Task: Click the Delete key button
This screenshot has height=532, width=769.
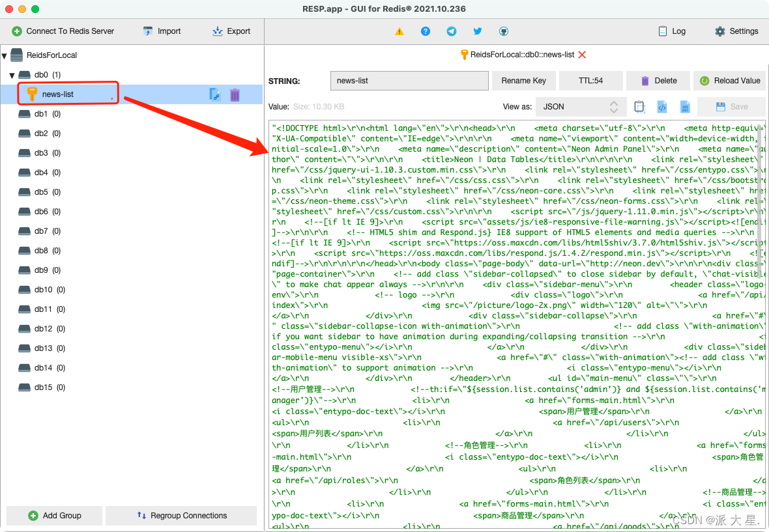Action: (x=658, y=81)
